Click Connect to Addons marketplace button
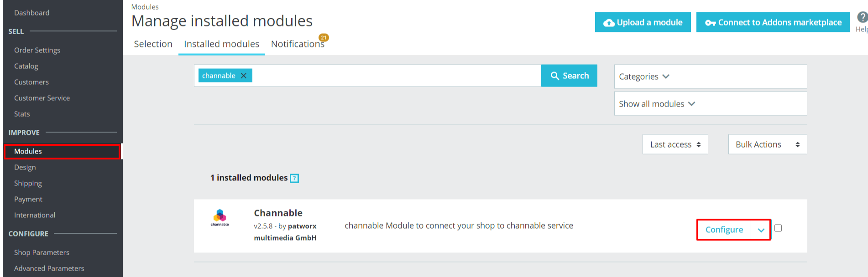868x277 pixels. pyautogui.click(x=773, y=22)
